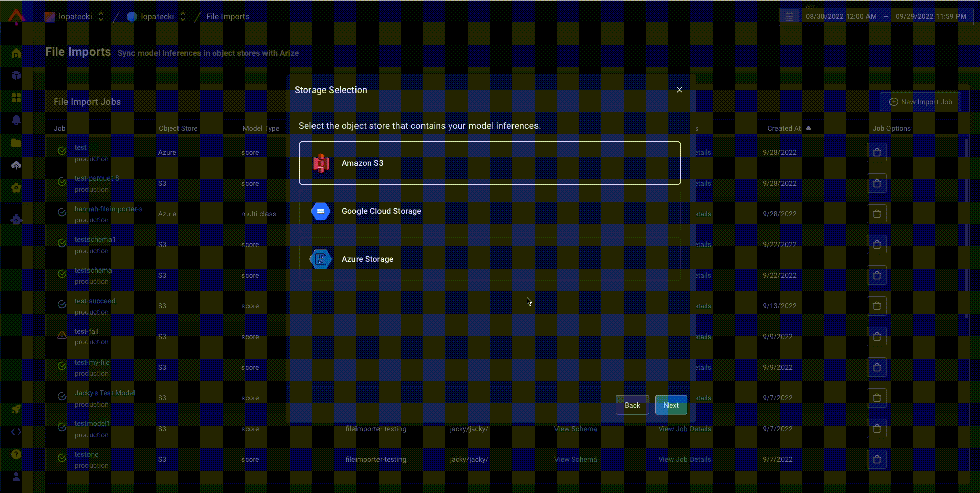Click the code brackets icon in sidebar
Viewport: 980px width, 493px height.
coord(16,432)
